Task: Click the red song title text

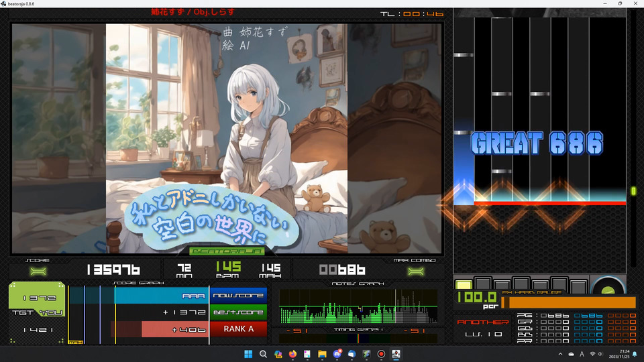Action: (193, 12)
